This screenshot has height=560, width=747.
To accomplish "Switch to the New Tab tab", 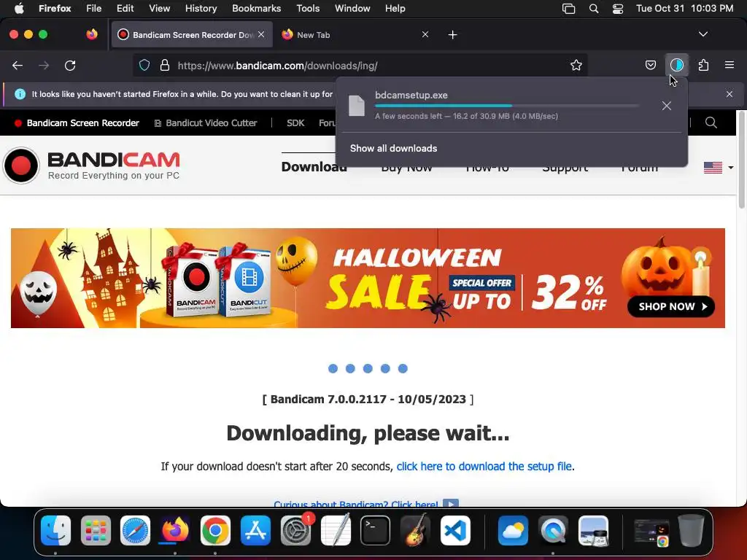I will pyautogui.click(x=352, y=35).
